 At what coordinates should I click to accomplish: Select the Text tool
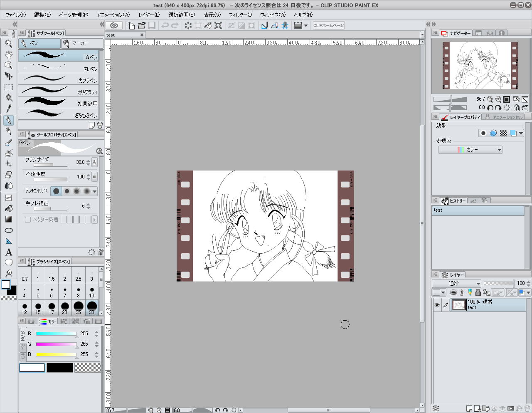click(8, 252)
